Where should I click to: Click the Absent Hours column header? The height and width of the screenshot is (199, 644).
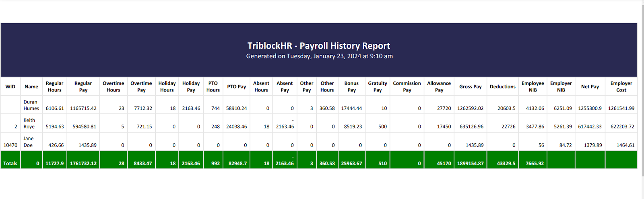[x=261, y=87]
